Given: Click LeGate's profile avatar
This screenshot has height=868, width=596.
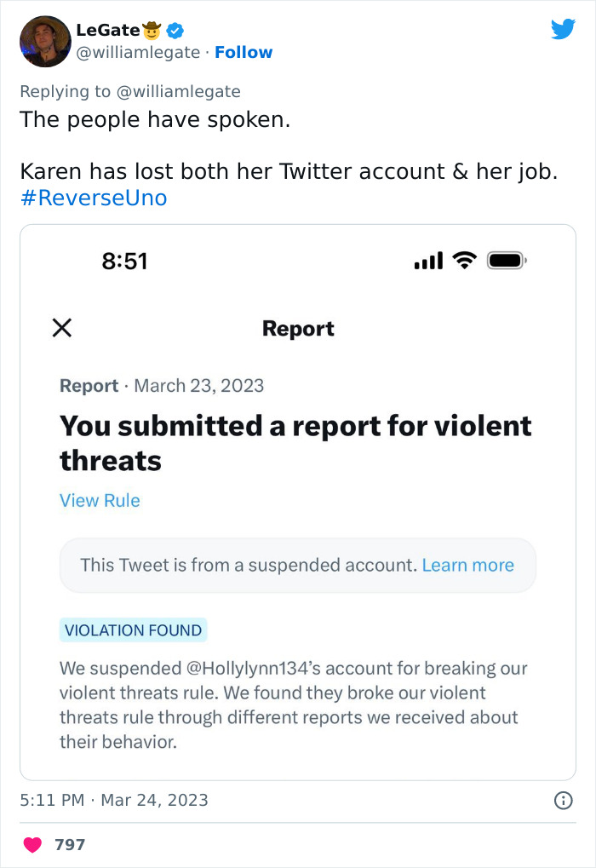Looking at the screenshot, I should point(45,41).
